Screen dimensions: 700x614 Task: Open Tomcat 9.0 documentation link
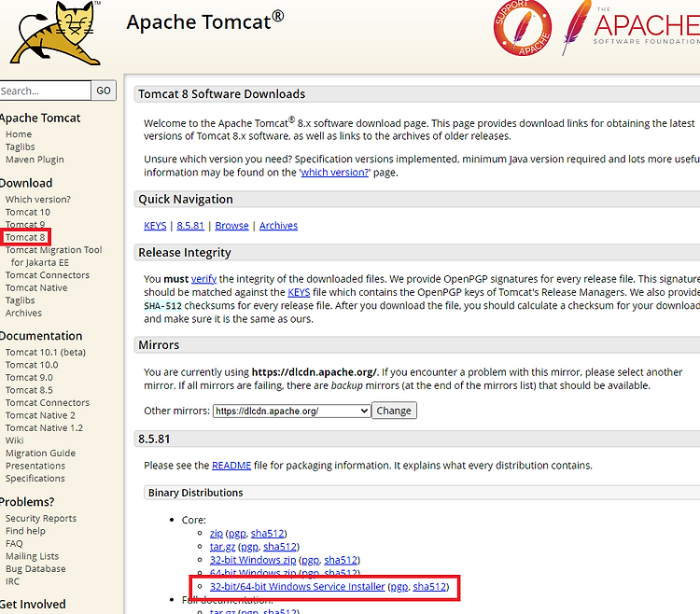pyautogui.click(x=29, y=377)
